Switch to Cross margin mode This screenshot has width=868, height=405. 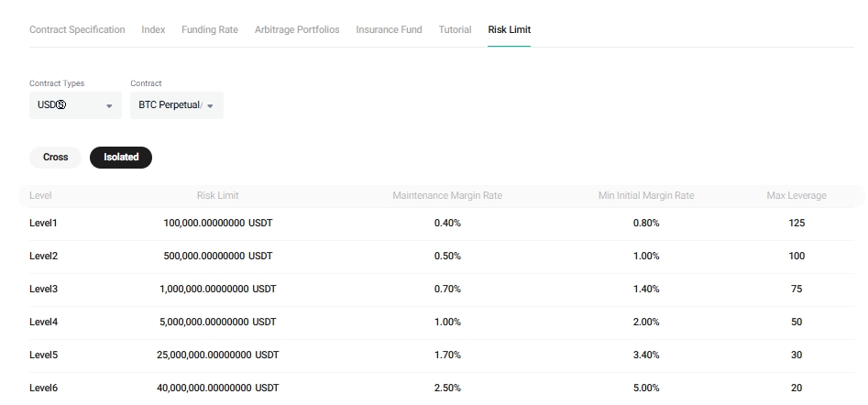click(x=56, y=158)
